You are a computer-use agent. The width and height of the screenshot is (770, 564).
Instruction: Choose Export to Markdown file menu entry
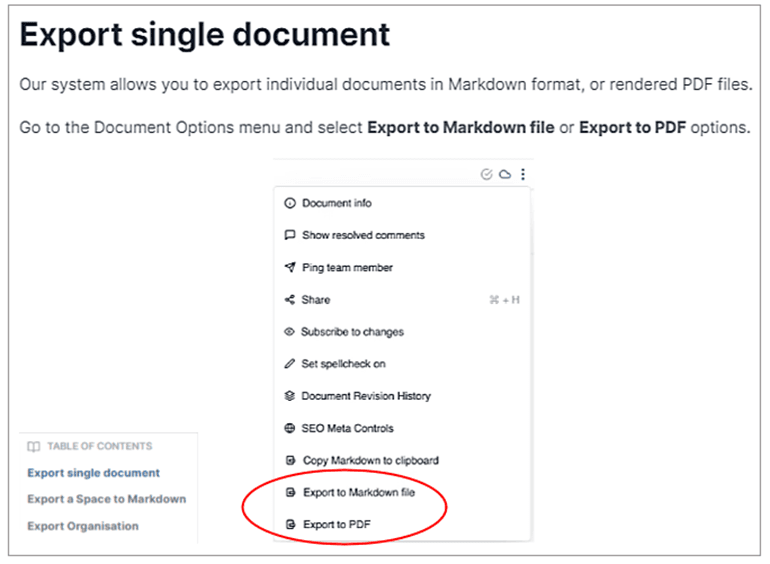coord(358,493)
